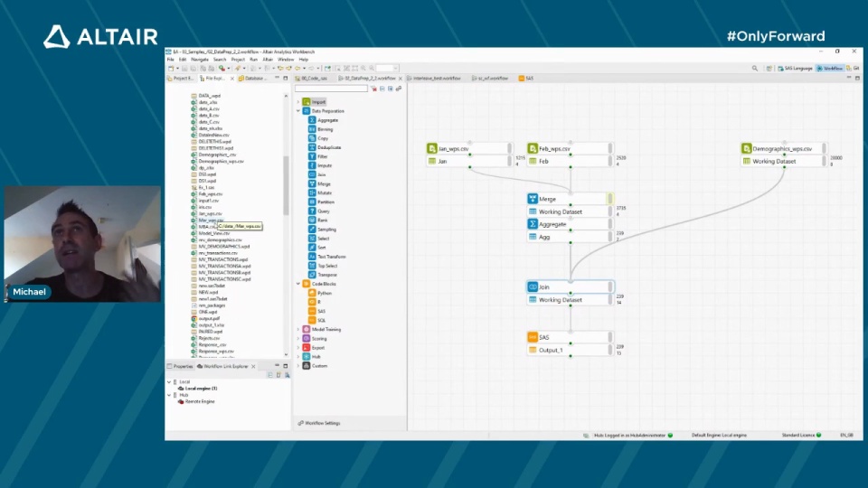
Task: Expand the Scoring palette group
Action: (298, 339)
